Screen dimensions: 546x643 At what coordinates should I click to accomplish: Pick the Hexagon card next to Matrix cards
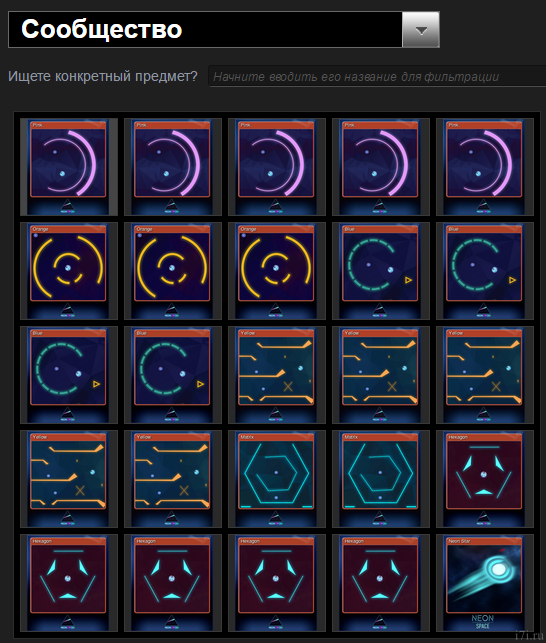(485, 479)
